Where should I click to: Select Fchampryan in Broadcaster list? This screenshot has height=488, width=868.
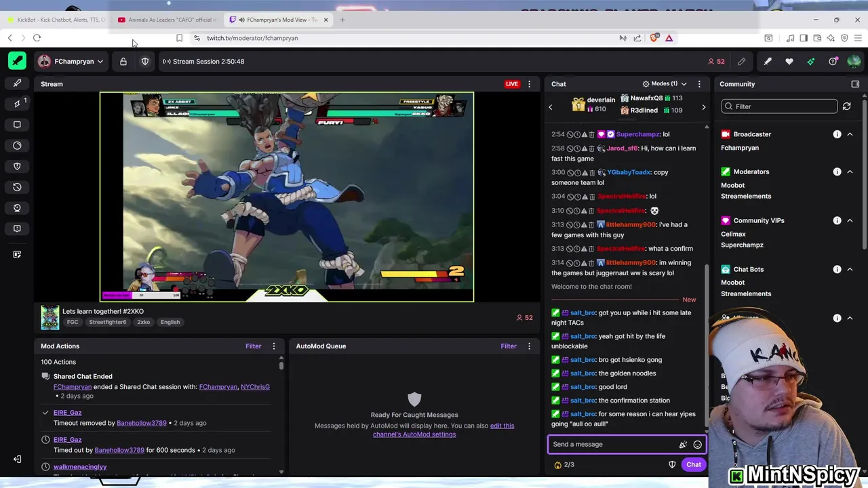(x=740, y=148)
